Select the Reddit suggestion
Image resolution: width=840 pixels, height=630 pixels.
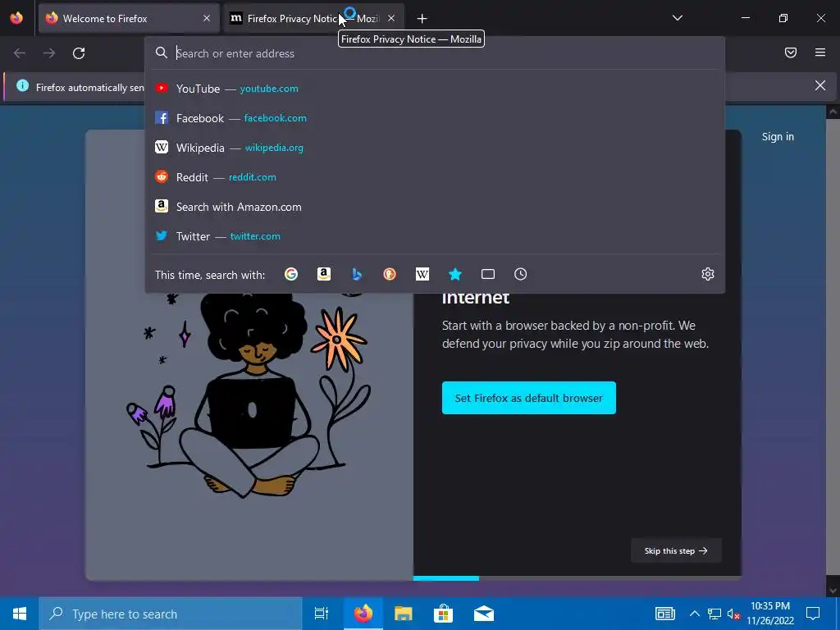point(435,177)
